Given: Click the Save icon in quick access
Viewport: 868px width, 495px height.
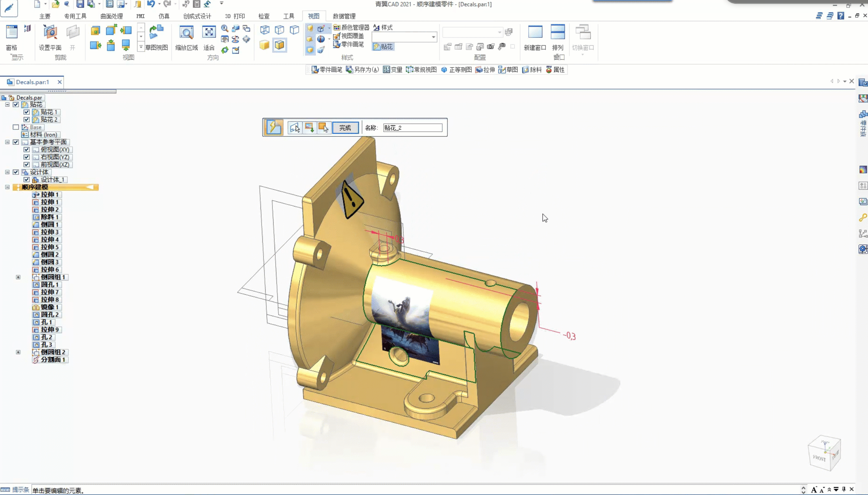Looking at the screenshot, I should point(80,4).
